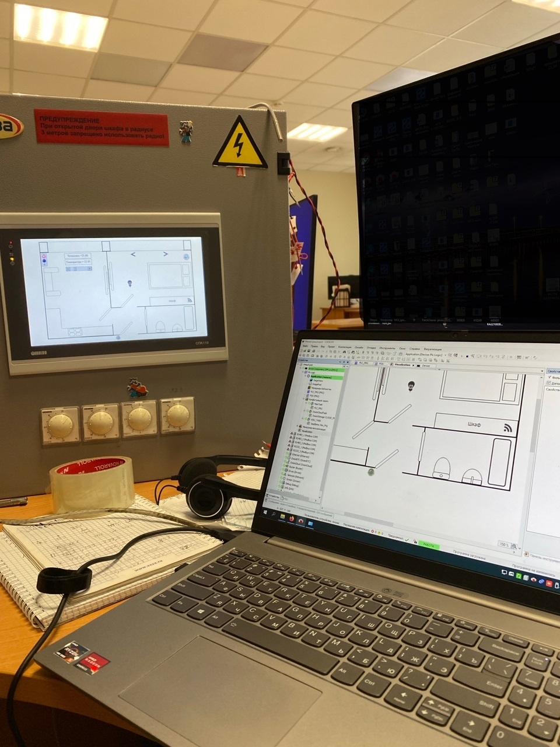Screen dimensions: 560x747
Task: Close the Visualization tab with its X
Action: coord(413,365)
